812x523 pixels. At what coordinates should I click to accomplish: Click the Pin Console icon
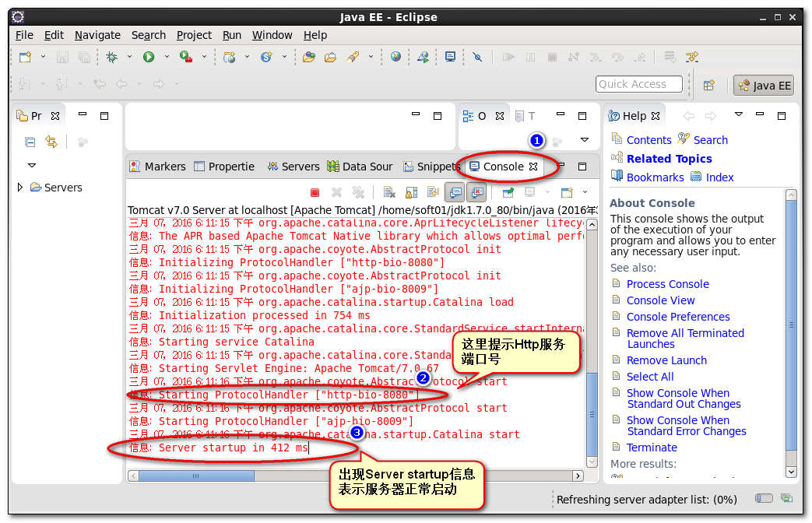(508, 193)
